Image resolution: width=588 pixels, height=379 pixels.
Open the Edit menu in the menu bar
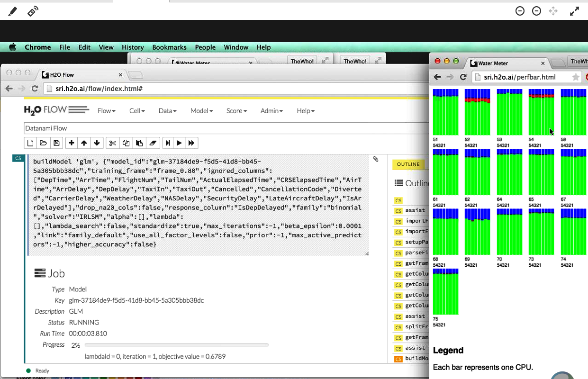point(84,47)
